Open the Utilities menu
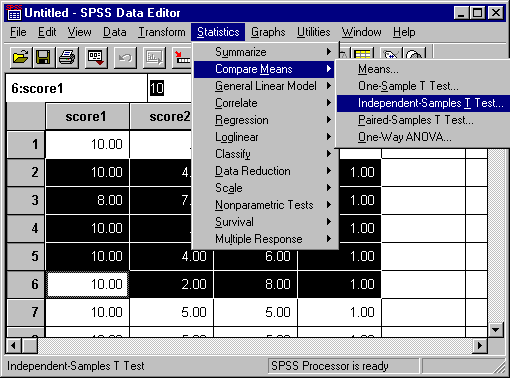510x378 pixels. pos(314,32)
